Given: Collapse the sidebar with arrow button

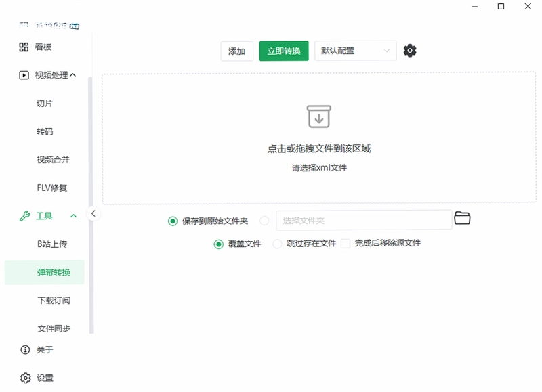Looking at the screenshot, I should (93, 213).
